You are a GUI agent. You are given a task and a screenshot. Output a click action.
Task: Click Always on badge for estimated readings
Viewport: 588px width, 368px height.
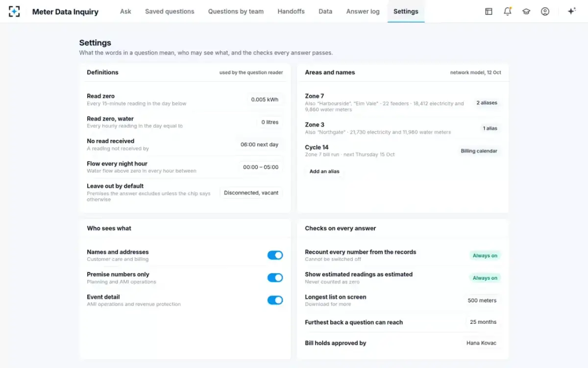(x=485, y=278)
